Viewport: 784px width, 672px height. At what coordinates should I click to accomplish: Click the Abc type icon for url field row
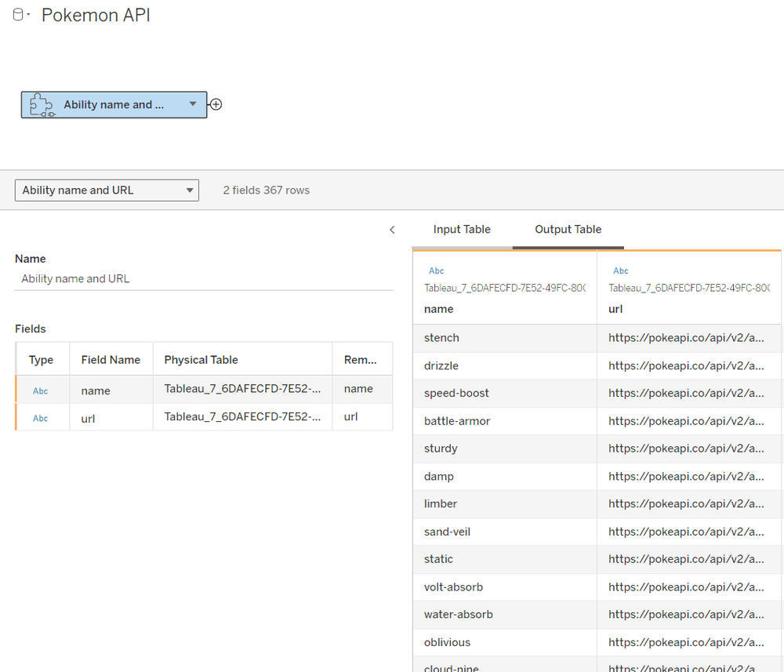coord(41,419)
